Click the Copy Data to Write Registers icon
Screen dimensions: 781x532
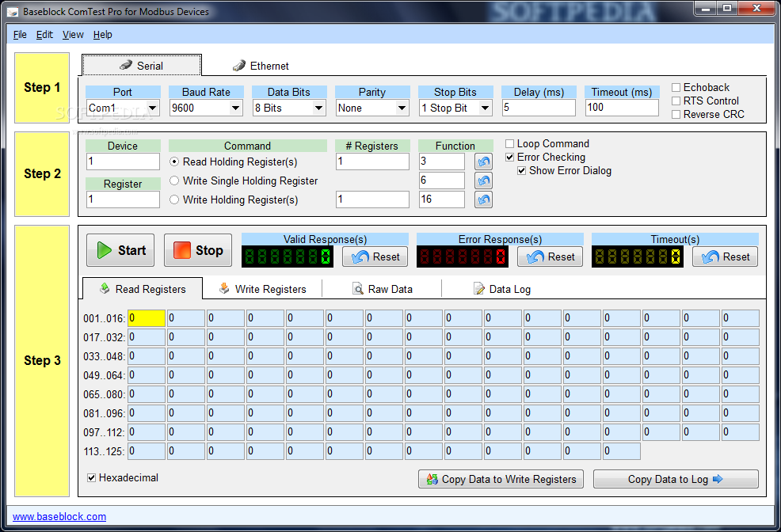(432, 479)
